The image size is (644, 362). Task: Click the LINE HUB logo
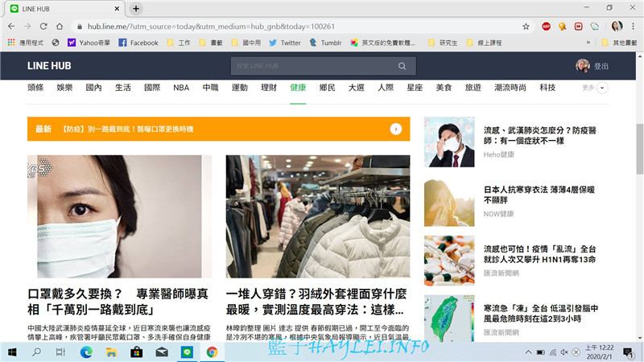(x=49, y=66)
